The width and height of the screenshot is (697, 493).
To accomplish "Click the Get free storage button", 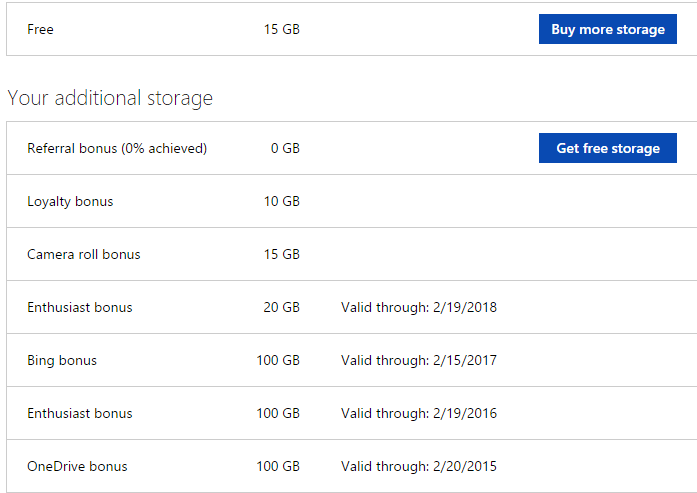I will coord(607,148).
